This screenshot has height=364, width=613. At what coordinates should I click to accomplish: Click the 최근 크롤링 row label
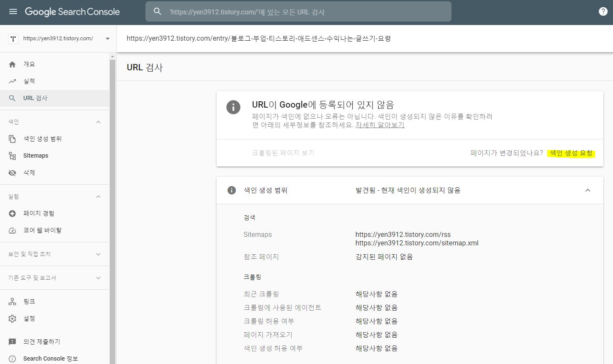[x=261, y=294]
